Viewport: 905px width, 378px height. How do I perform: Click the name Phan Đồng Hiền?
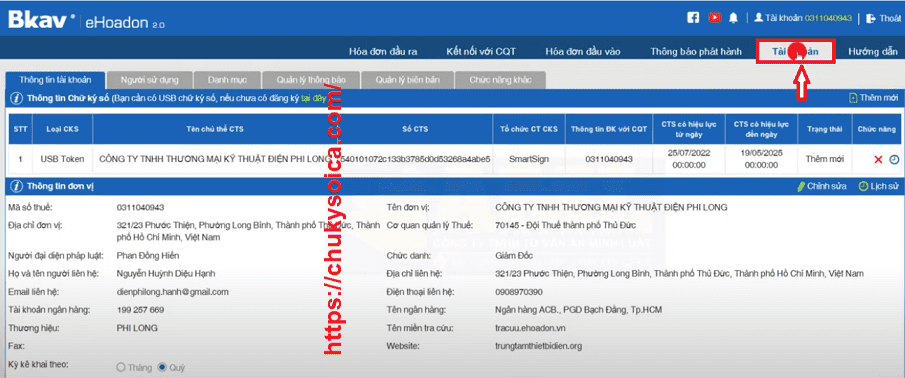coord(148,255)
